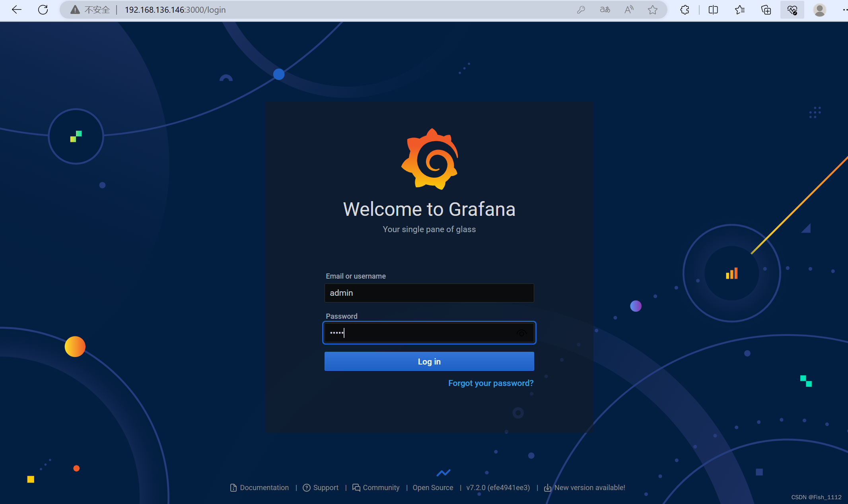
Task: Click the browser back navigation icon
Action: pos(17,9)
